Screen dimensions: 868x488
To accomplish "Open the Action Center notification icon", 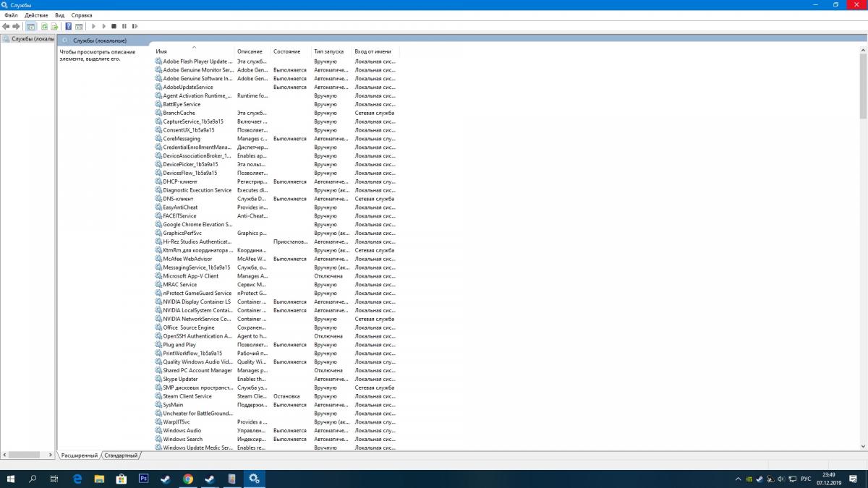I will 853,479.
